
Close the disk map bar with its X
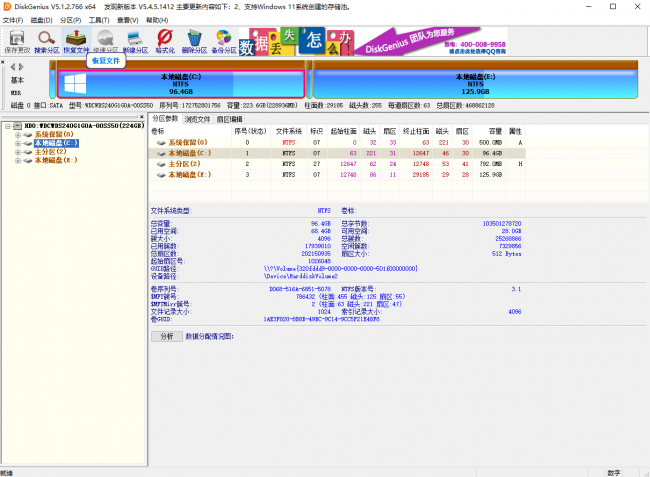point(3,62)
